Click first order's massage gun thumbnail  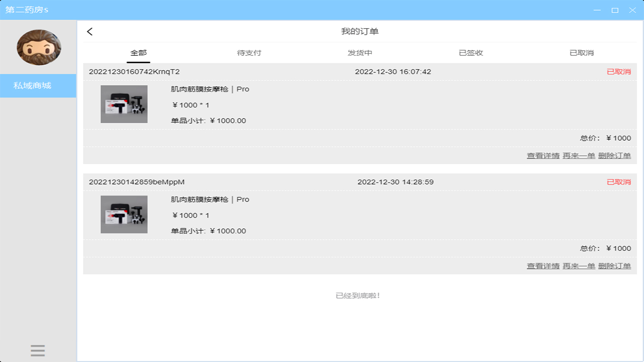124,104
